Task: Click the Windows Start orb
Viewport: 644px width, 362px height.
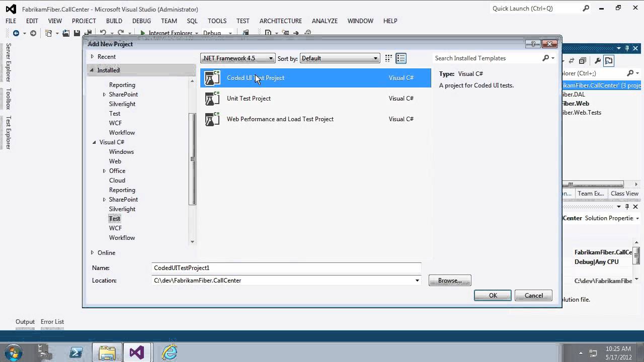Action: 13,352
